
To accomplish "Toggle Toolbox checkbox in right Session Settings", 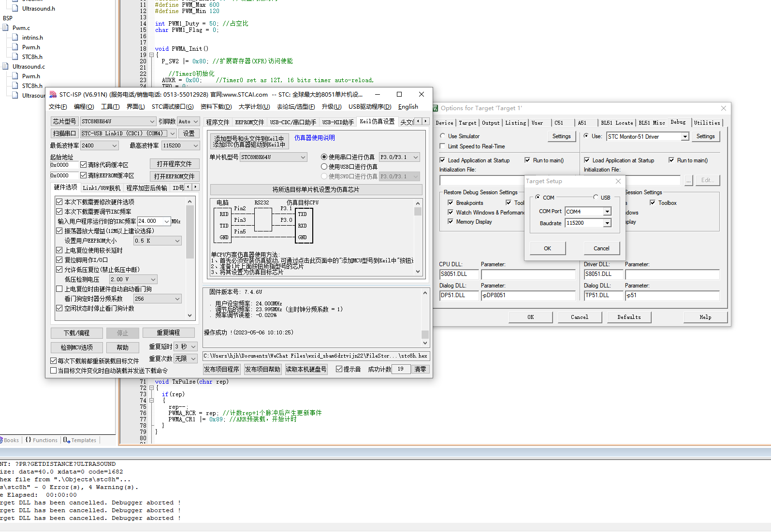I will click(653, 203).
